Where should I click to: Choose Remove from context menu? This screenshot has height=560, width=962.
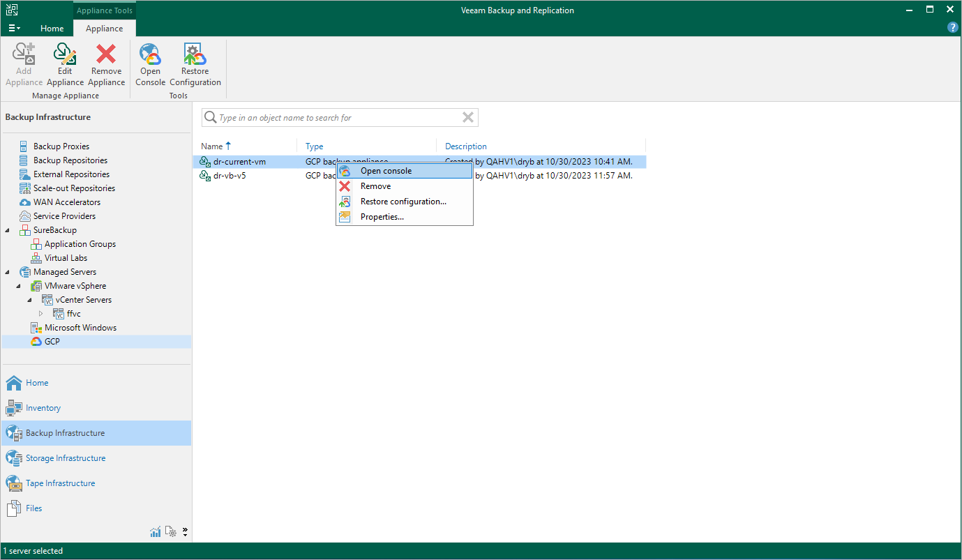point(405,186)
